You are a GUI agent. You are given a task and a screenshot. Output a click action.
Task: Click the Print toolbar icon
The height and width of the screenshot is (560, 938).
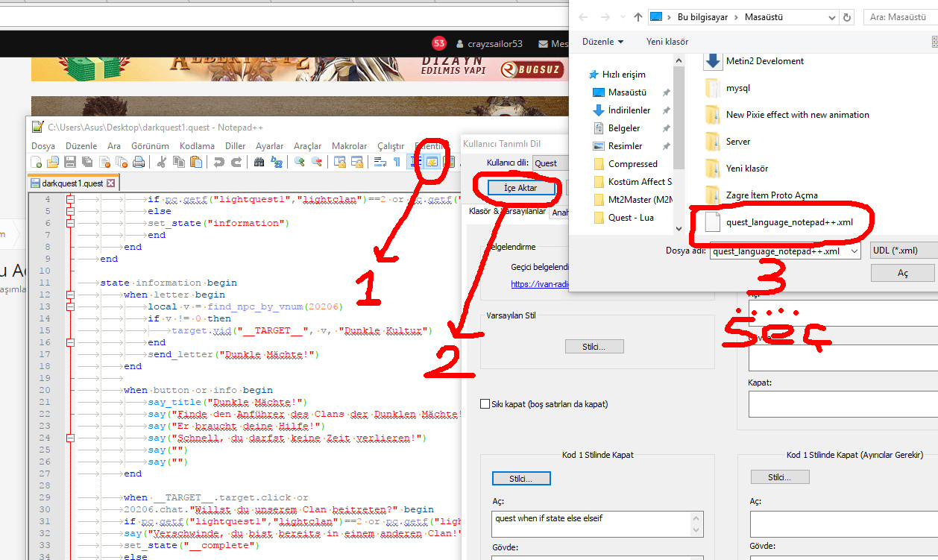click(139, 162)
